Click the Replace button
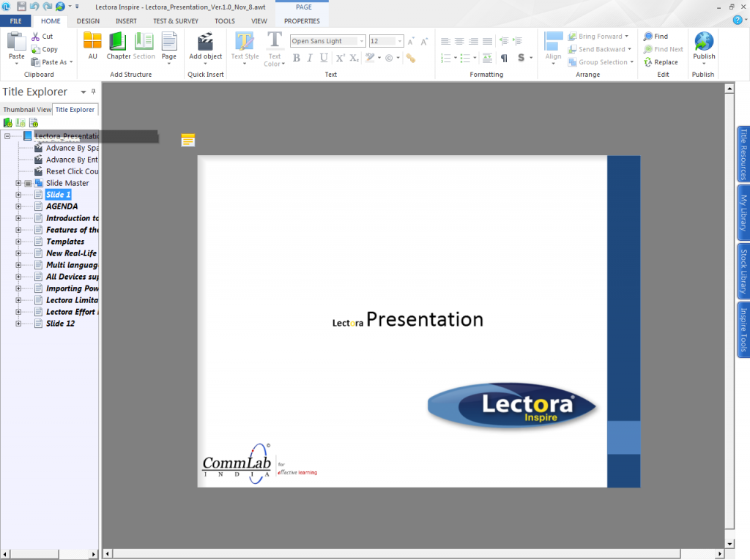This screenshot has height=560, width=750. [665, 62]
